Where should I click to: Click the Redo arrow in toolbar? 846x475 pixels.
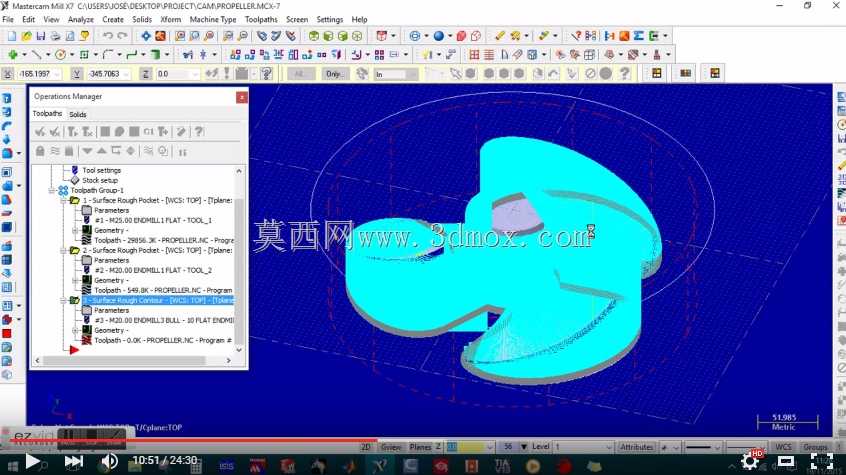pos(122,36)
